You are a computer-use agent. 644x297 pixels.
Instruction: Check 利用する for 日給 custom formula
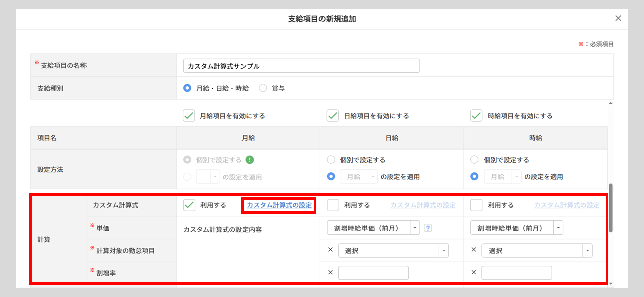[333, 205]
